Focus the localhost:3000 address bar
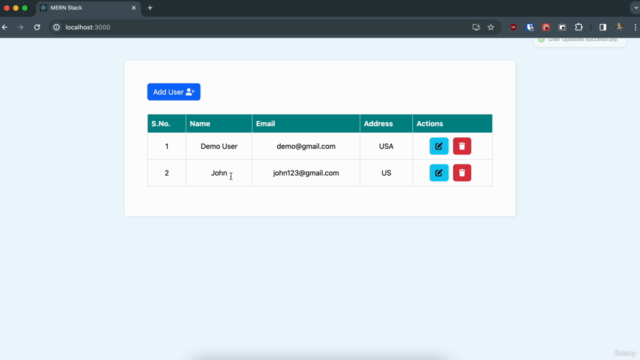Viewport: 640px width, 360px height. (261, 27)
